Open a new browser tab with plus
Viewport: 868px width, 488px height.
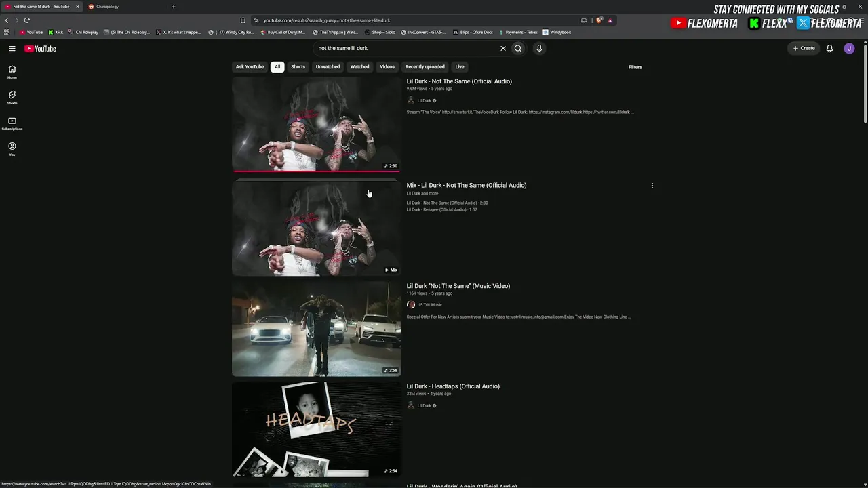pos(173,7)
